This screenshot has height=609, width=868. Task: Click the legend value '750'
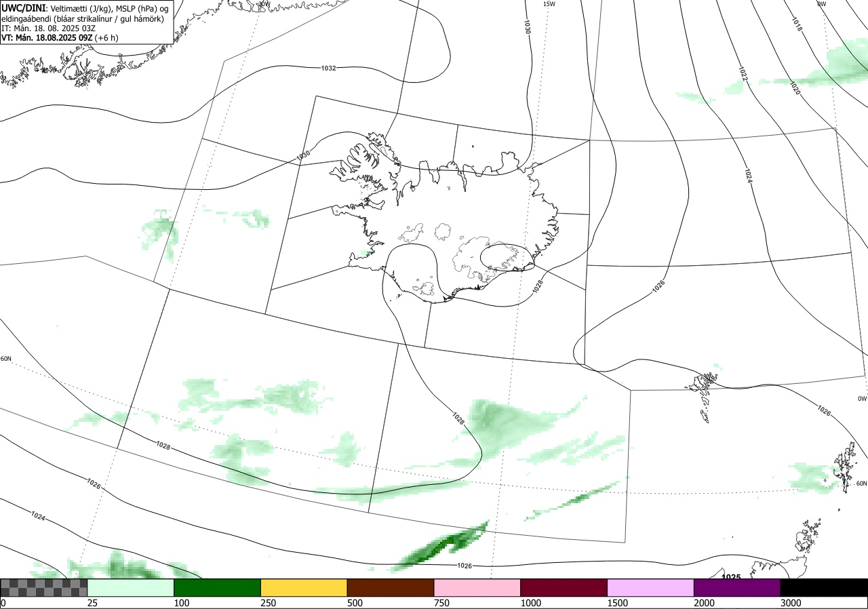[441, 603]
